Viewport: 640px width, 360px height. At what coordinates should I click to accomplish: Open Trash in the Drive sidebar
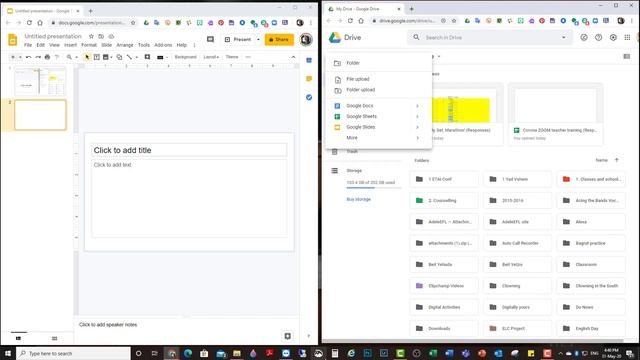(352, 151)
